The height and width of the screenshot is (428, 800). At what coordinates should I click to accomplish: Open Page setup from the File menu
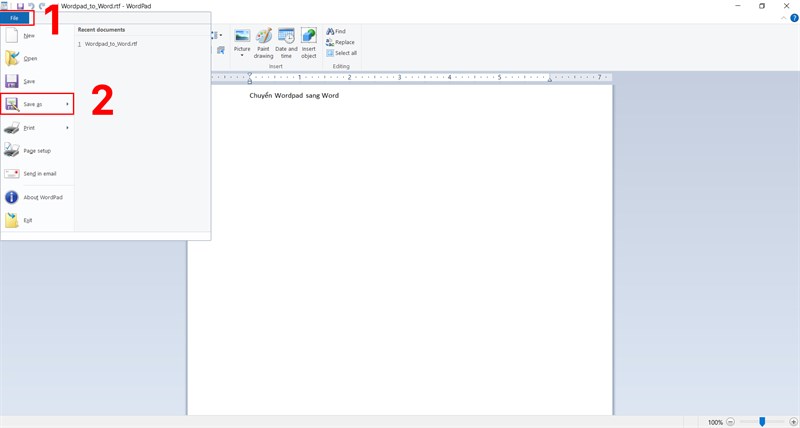[37, 151]
